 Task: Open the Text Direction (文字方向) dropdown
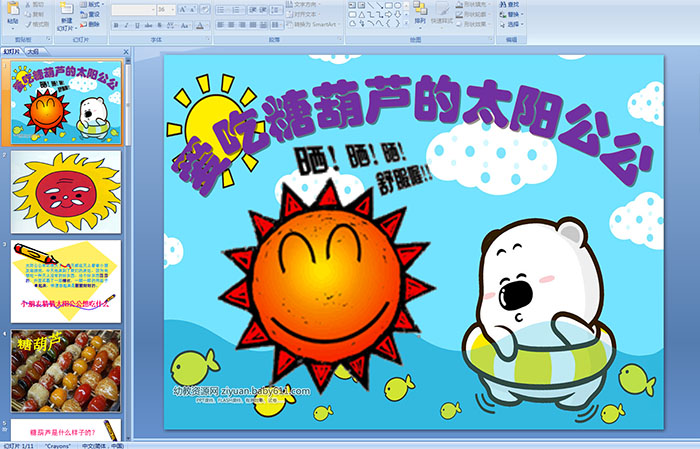pos(303,4)
